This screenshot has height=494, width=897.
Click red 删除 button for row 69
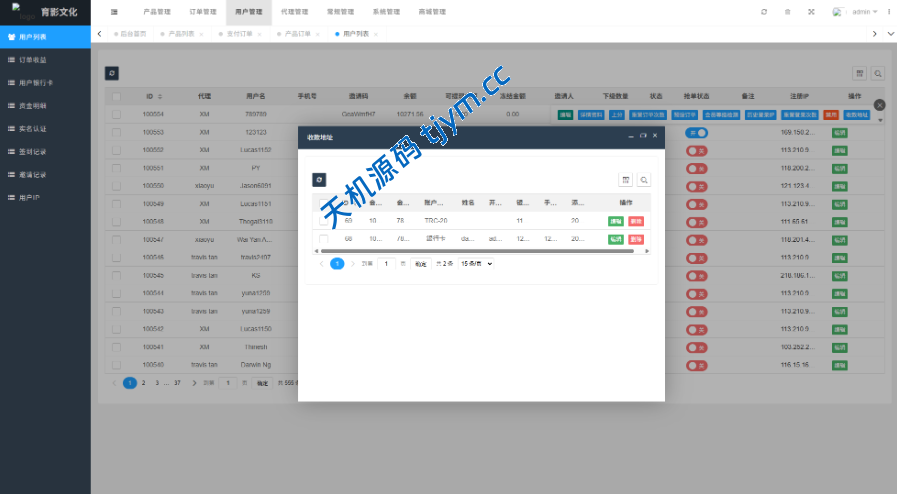pos(636,220)
